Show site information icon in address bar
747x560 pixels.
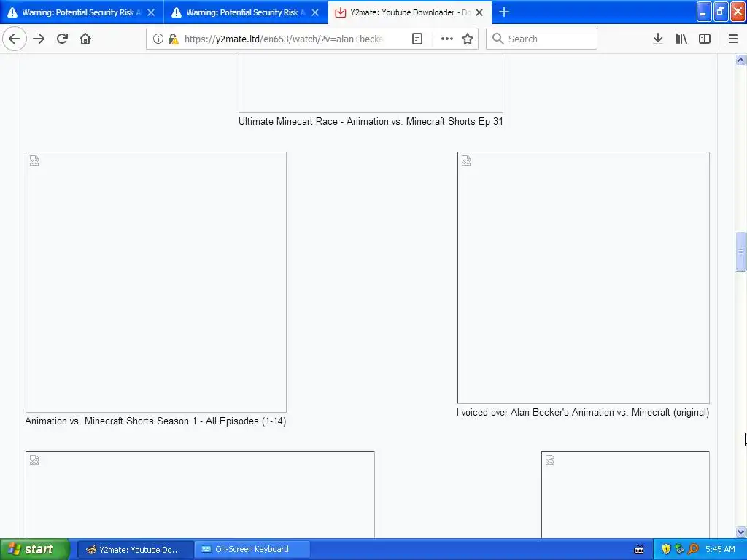[x=158, y=39]
